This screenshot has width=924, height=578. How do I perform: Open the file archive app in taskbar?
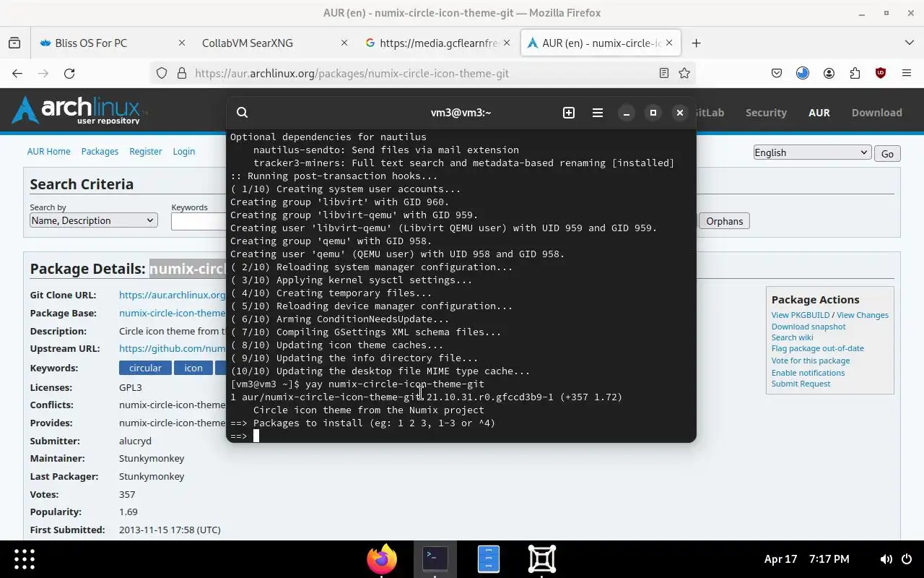click(488, 559)
